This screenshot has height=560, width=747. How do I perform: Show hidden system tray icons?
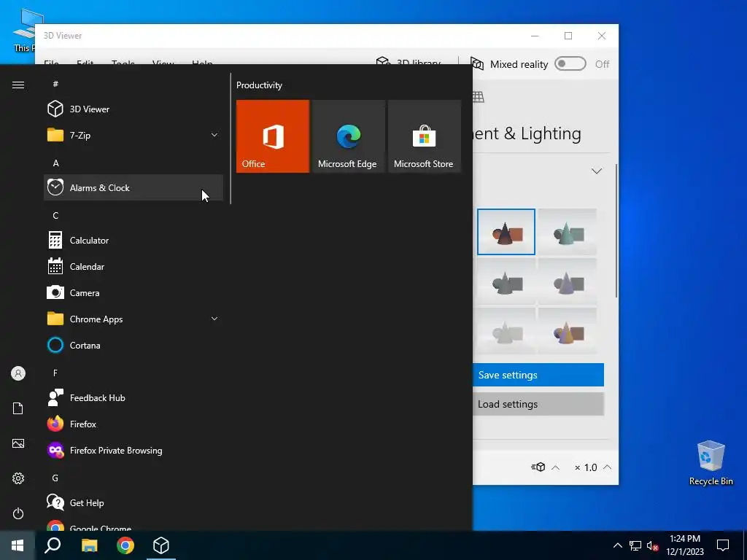click(x=617, y=545)
